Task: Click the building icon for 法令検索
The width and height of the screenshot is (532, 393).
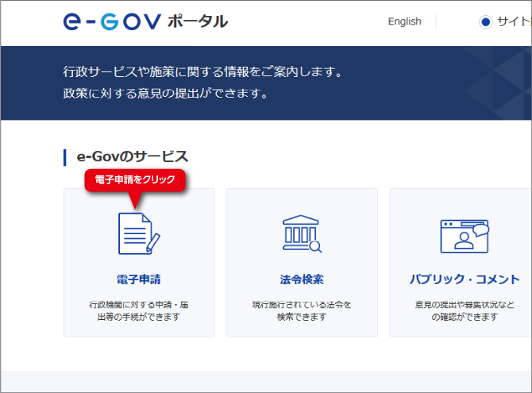Action: point(302,233)
